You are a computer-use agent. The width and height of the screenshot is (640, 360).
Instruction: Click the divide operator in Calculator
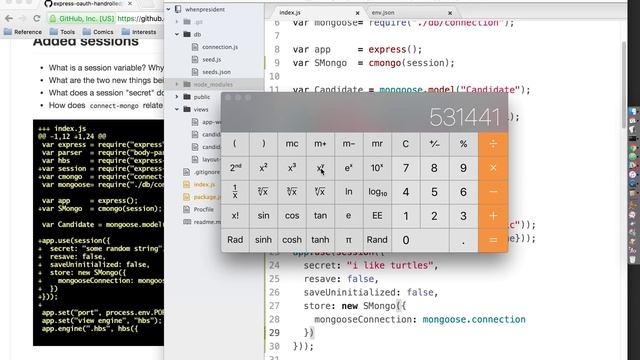pos(493,144)
